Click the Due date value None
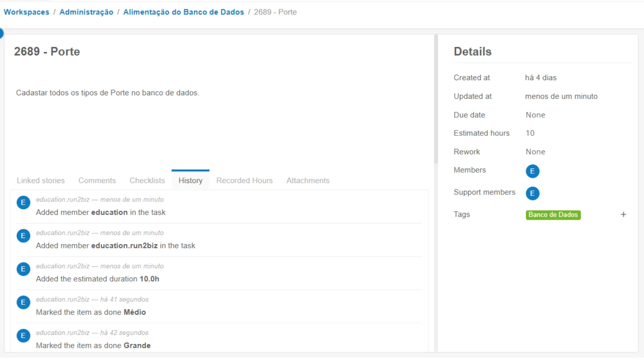 pyautogui.click(x=535, y=115)
